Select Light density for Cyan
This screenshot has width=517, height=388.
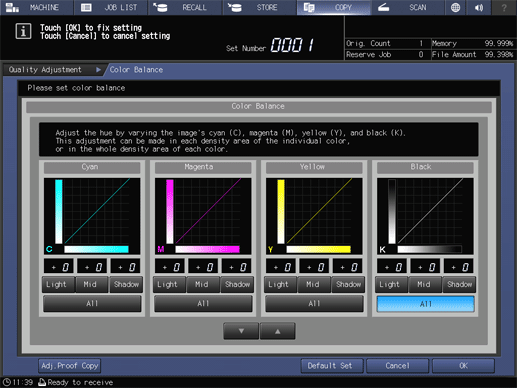58,284
